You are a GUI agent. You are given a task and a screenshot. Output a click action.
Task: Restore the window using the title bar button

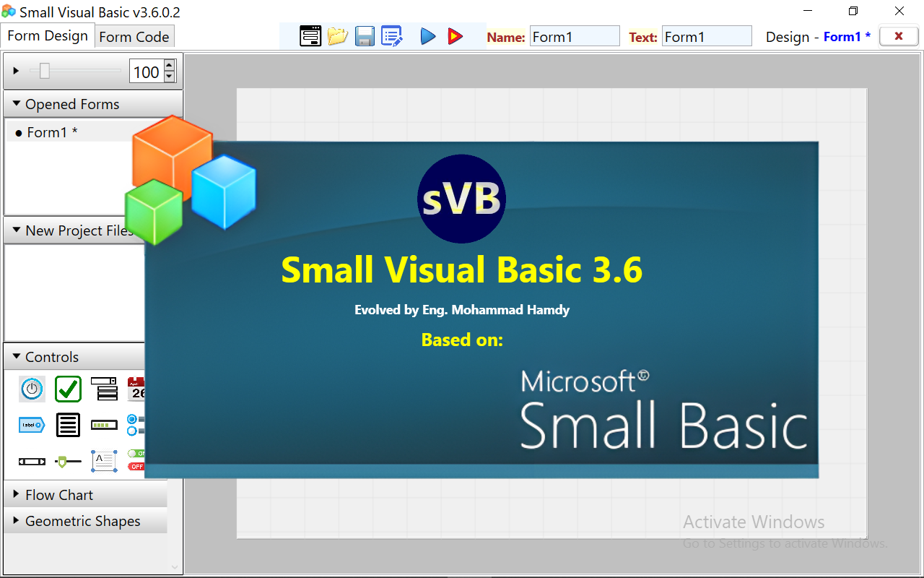tap(853, 11)
